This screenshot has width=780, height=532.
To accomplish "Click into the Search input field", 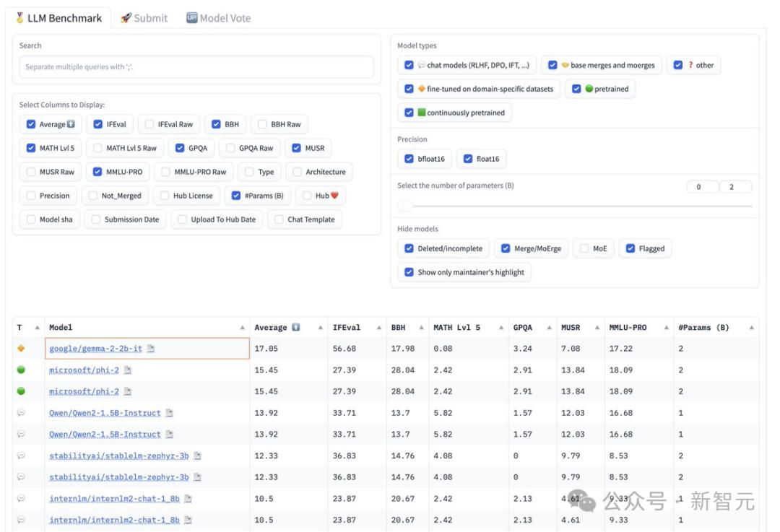I will pos(196,67).
